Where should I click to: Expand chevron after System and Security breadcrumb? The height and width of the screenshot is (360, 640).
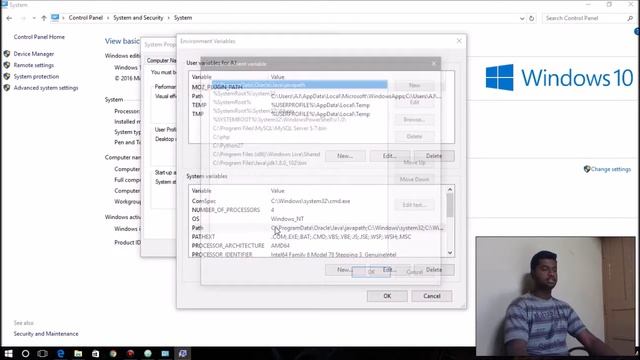[169, 18]
